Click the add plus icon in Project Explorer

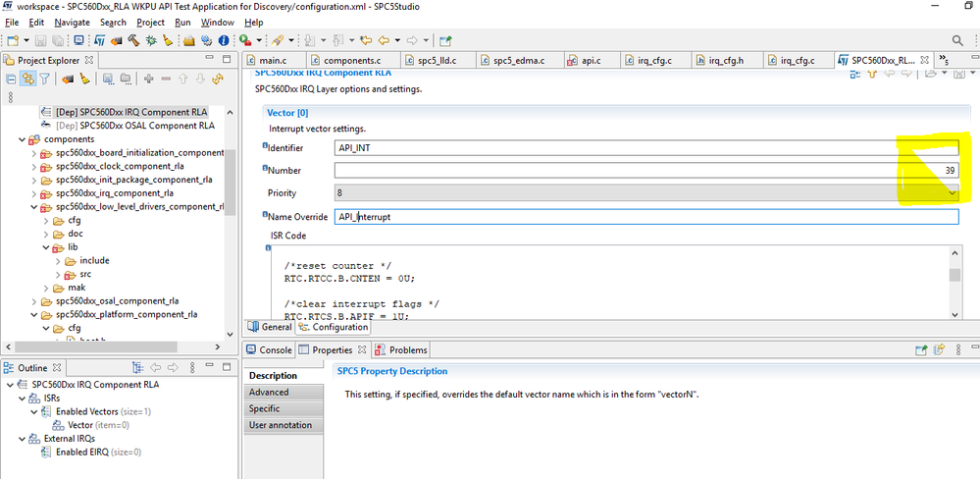(149, 79)
